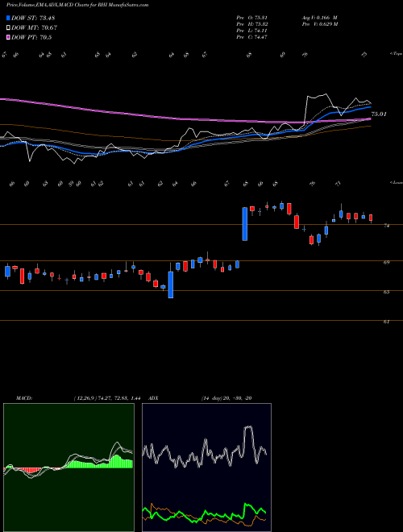The width and height of the screenshot is (403, 532).
Task: Select the tall blue gap-up candlestick
Action: (x=244, y=224)
